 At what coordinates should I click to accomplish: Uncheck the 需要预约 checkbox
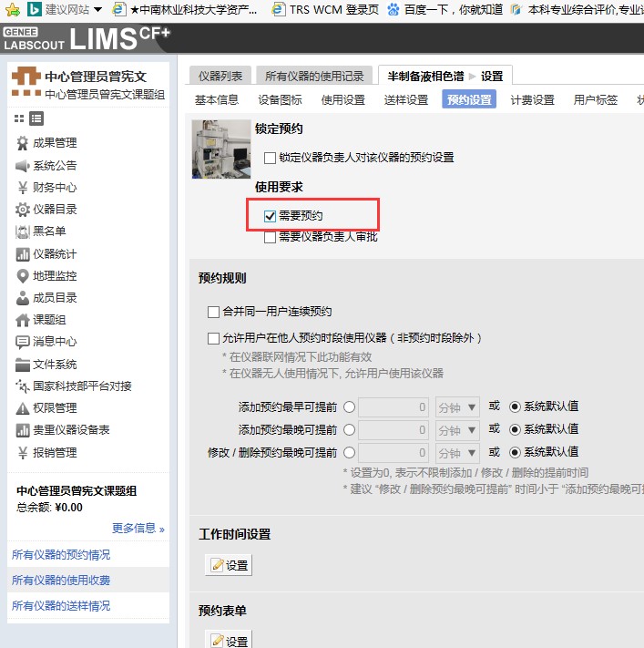(270, 216)
